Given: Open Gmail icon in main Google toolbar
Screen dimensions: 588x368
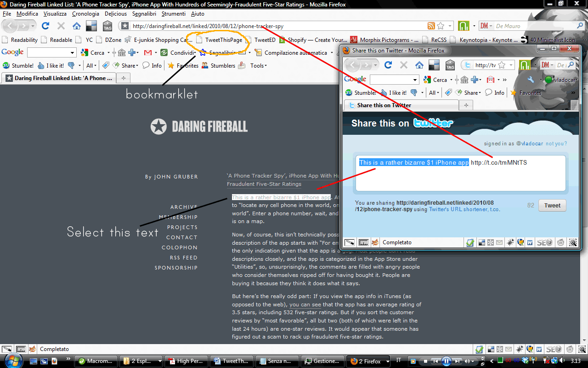Looking at the screenshot, I should coord(148,53).
